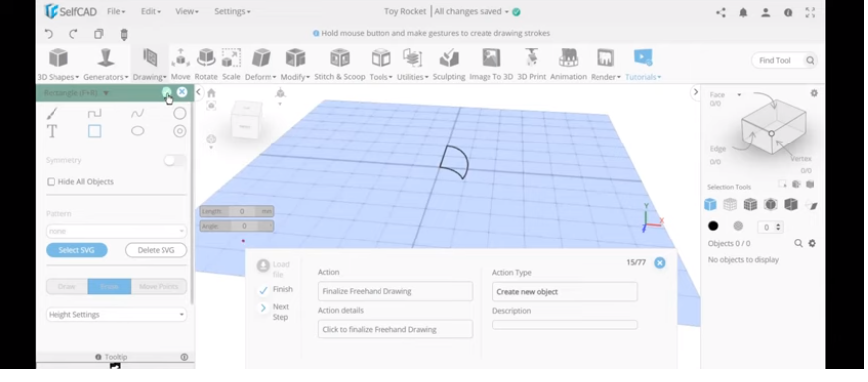This screenshot has height=382, width=868.
Task: Select the Rotate tool
Action: (206, 64)
